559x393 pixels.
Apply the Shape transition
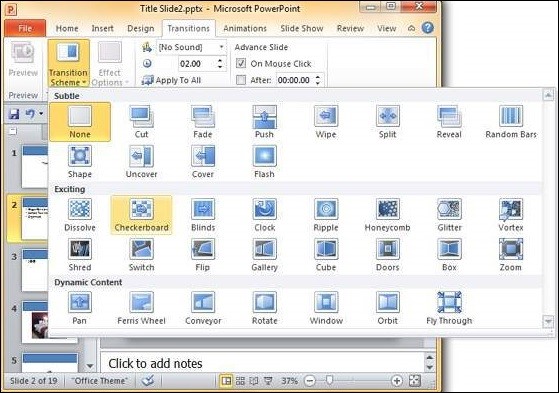pos(80,162)
